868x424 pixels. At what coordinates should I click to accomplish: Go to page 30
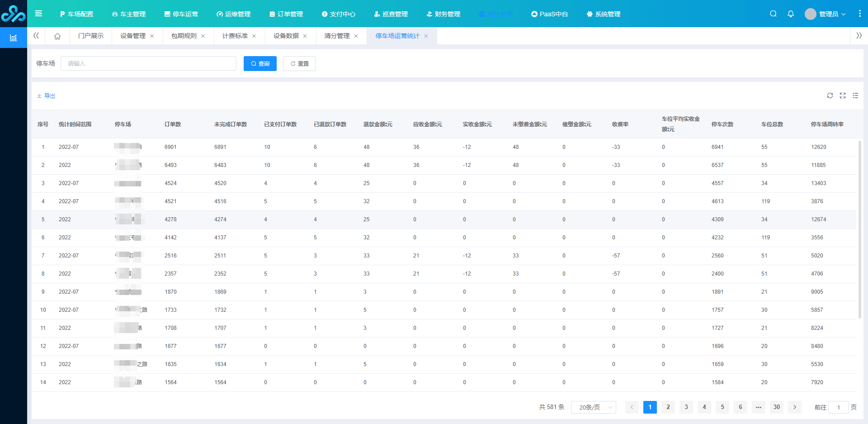(x=777, y=407)
